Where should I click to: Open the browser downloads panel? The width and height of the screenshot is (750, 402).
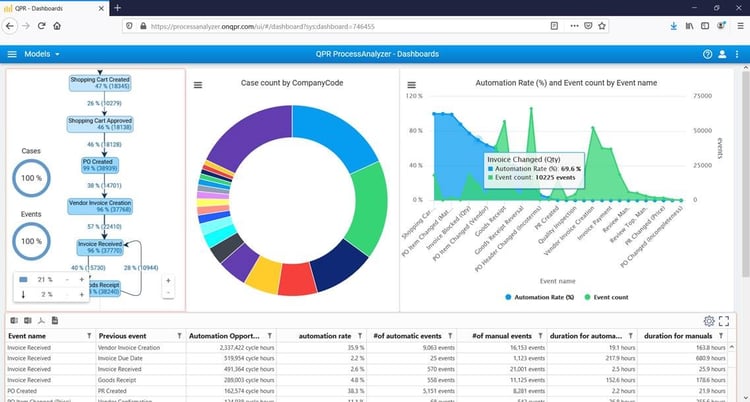(673, 26)
